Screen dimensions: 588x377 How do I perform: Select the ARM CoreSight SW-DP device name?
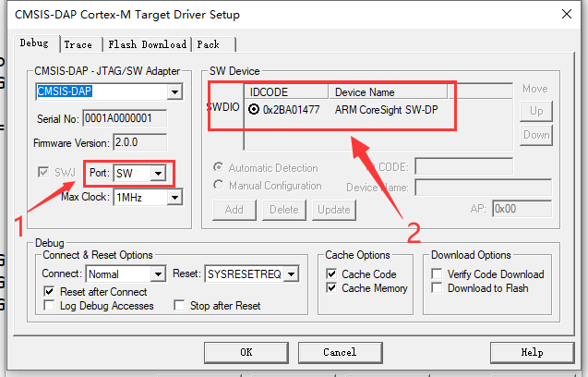point(386,110)
